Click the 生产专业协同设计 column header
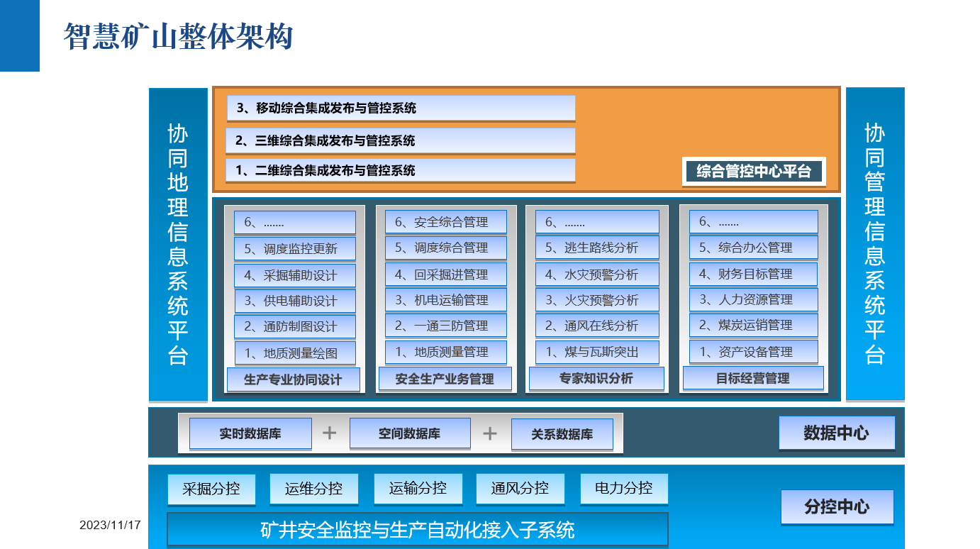The height and width of the screenshot is (549, 980). coord(293,379)
